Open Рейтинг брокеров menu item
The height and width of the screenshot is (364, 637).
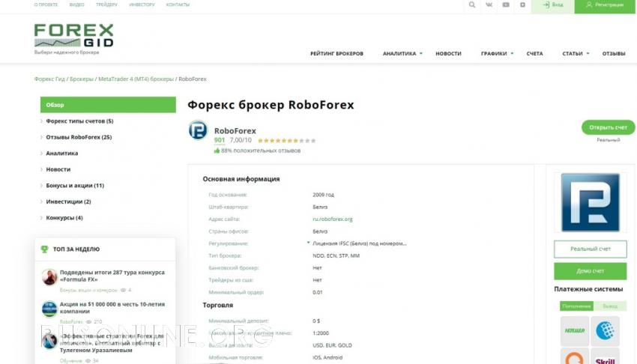pyautogui.click(x=336, y=54)
